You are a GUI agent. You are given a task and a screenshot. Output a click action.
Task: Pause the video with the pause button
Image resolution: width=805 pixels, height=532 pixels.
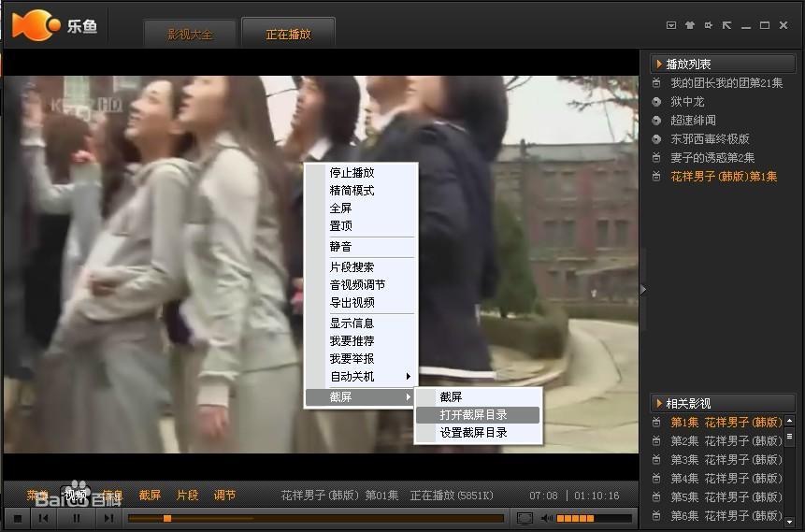77,518
